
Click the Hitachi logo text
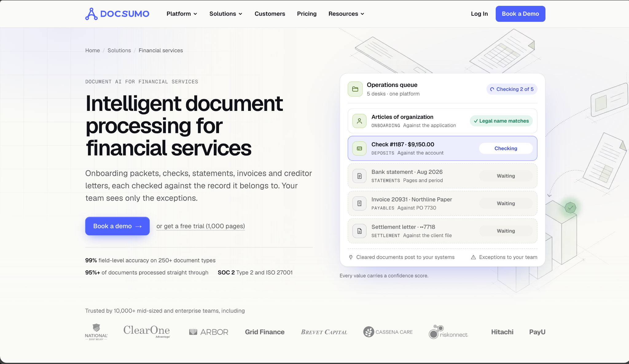tap(502, 332)
